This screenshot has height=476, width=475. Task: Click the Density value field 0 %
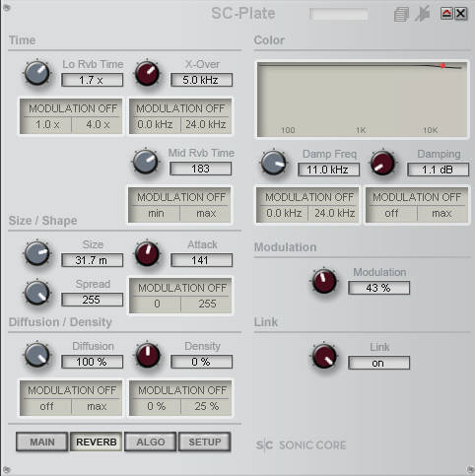click(201, 362)
